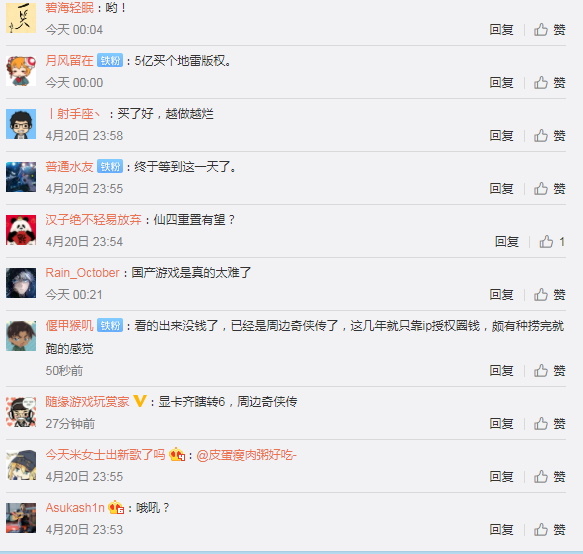
Task: Click 回复 on 随缘游戏玩赏家's comment
Action: pyautogui.click(x=501, y=423)
